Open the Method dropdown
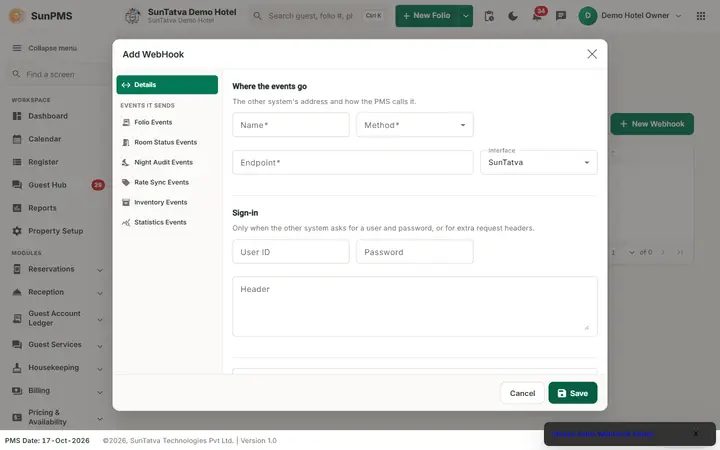This screenshot has height=450, width=720. tap(415, 125)
